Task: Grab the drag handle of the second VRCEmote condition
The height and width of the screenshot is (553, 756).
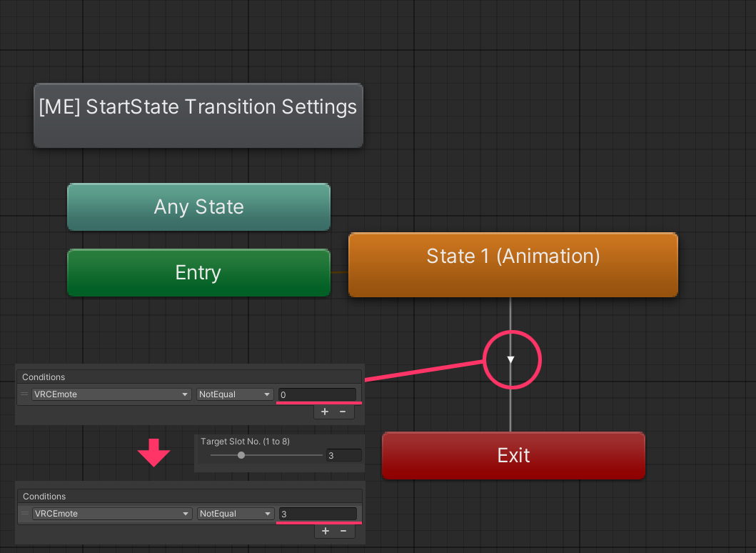Action: point(24,513)
